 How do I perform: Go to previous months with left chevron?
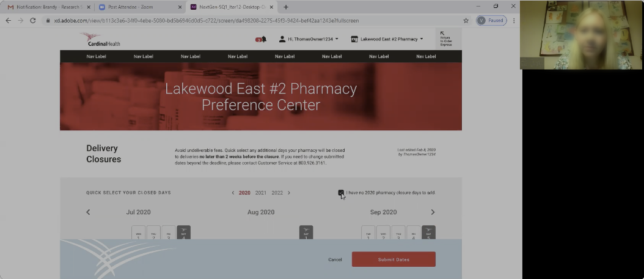pyautogui.click(x=88, y=212)
